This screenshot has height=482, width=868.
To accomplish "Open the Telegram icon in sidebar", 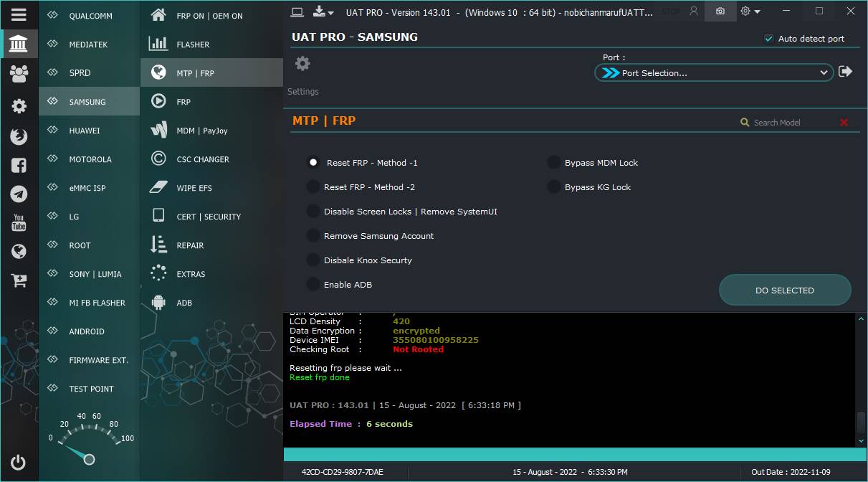I will [19, 194].
